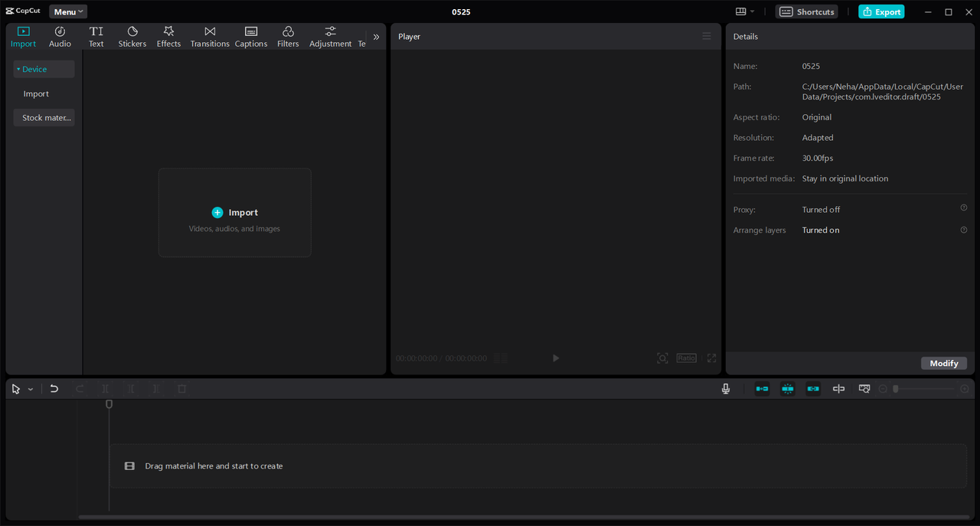This screenshot has width=980, height=526.
Task: Click the Proxy 'Turned off' value
Action: pyautogui.click(x=821, y=210)
